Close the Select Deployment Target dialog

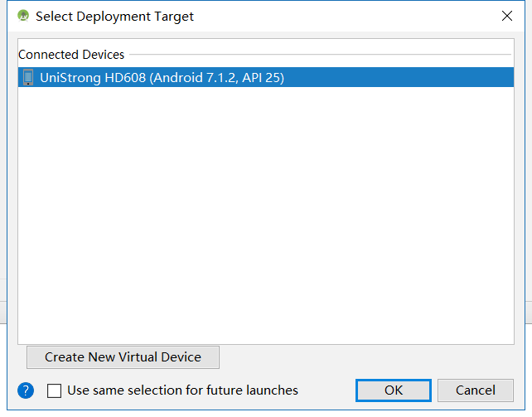tap(506, 16)
